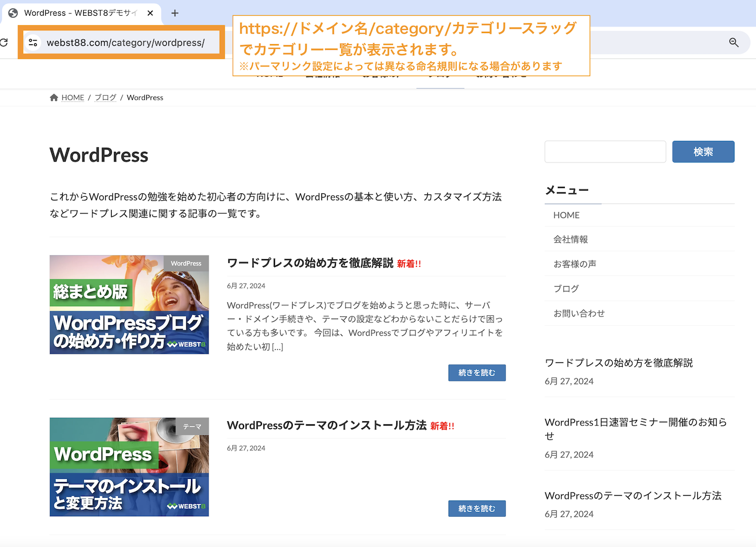Go to HOME in the breadcrumb
The image size is (756, 547).
[x=73, y=98]
